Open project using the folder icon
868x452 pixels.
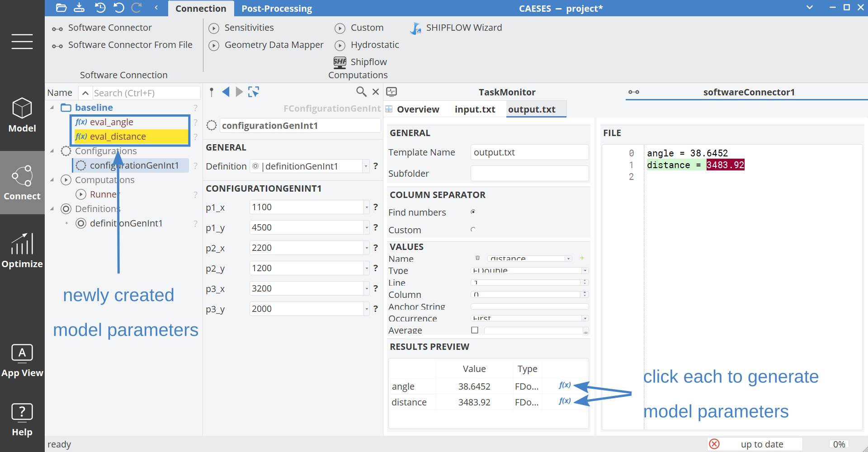61,8
